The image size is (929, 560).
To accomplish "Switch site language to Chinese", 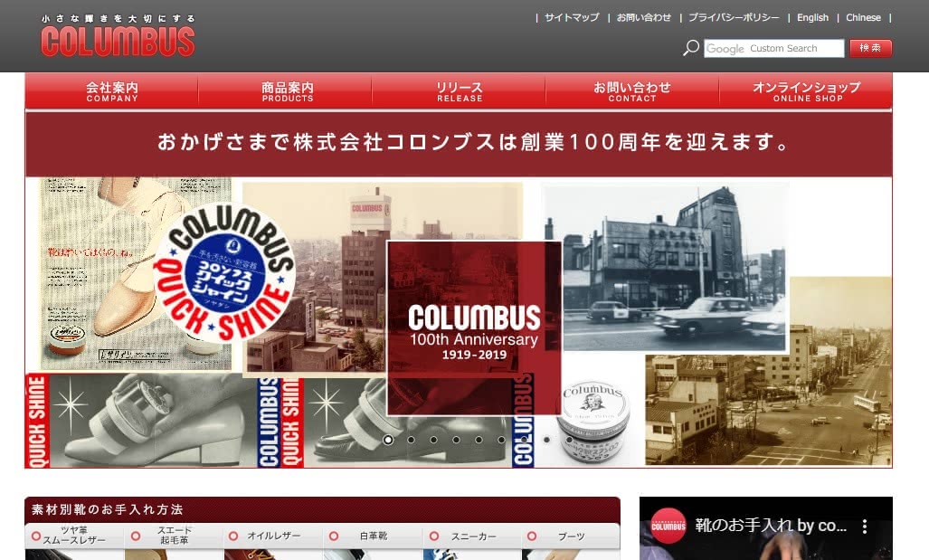I will pos(863,18).
